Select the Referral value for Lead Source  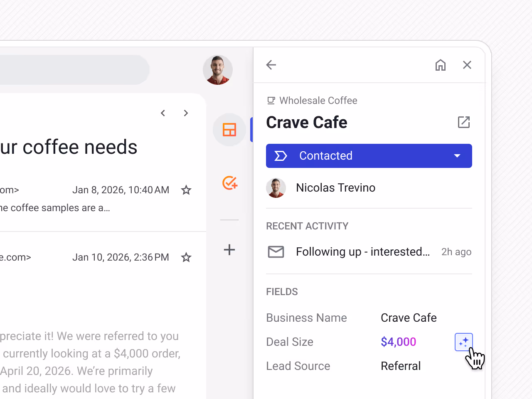(401, 366)
